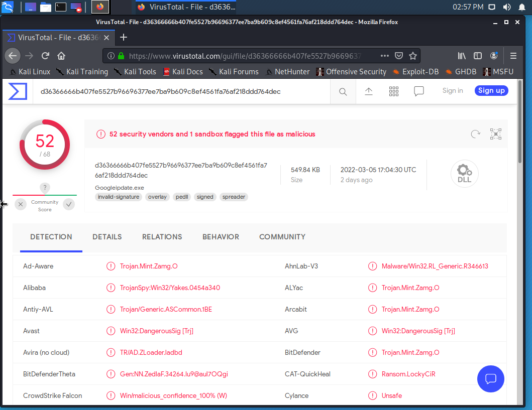Switch to the DETECTION tab
The width and height of the screenshot is (532, 410).
[x=51, y=237]
